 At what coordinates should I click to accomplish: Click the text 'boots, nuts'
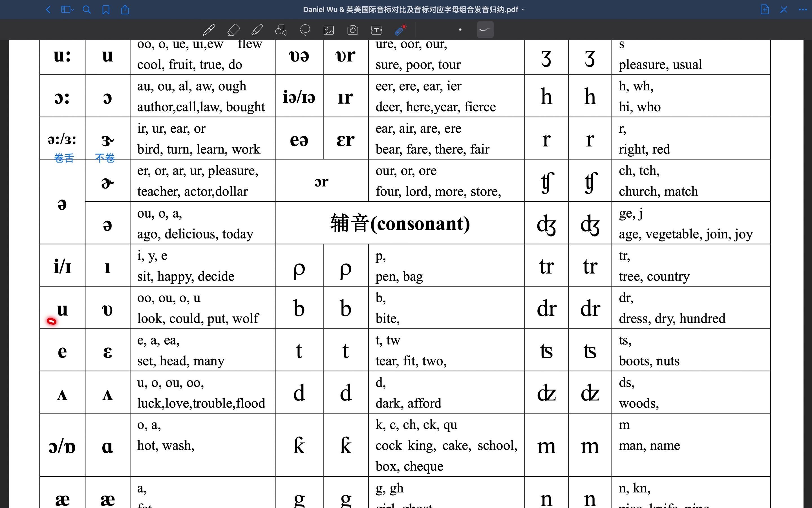click(x=649, y=361)
